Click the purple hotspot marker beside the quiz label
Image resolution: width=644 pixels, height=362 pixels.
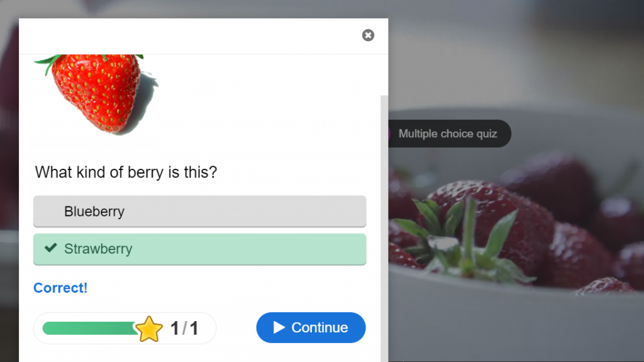pos(389,133)
